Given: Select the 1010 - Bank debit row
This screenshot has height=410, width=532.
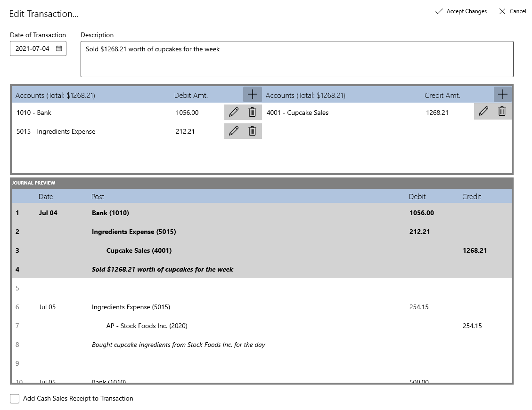Looking at the screenshot, I should coord(94,113).
